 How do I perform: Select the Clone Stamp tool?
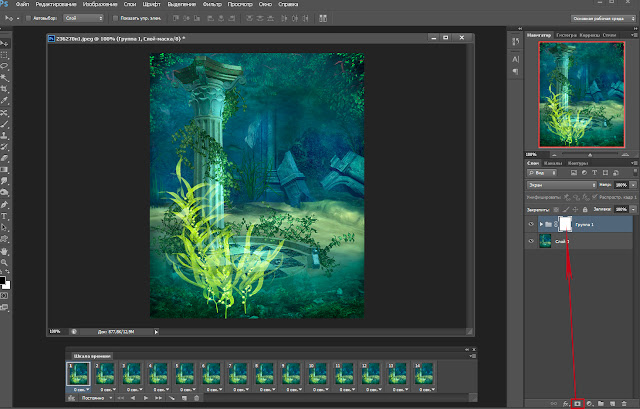coord(4,135)
